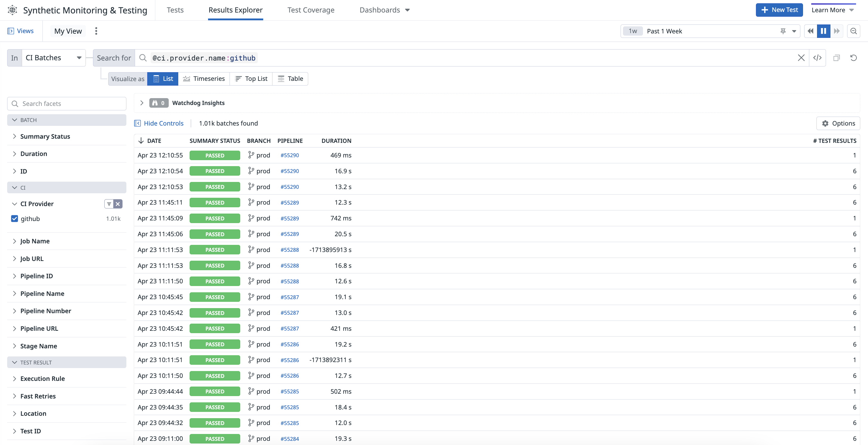Screen dimensions: 868x445
Task: Pin the time range with pin icon
Action: 783,31
